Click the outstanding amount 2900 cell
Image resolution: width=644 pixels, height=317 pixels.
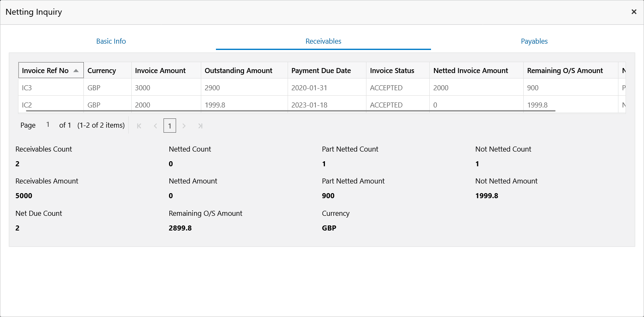(244, 88)
